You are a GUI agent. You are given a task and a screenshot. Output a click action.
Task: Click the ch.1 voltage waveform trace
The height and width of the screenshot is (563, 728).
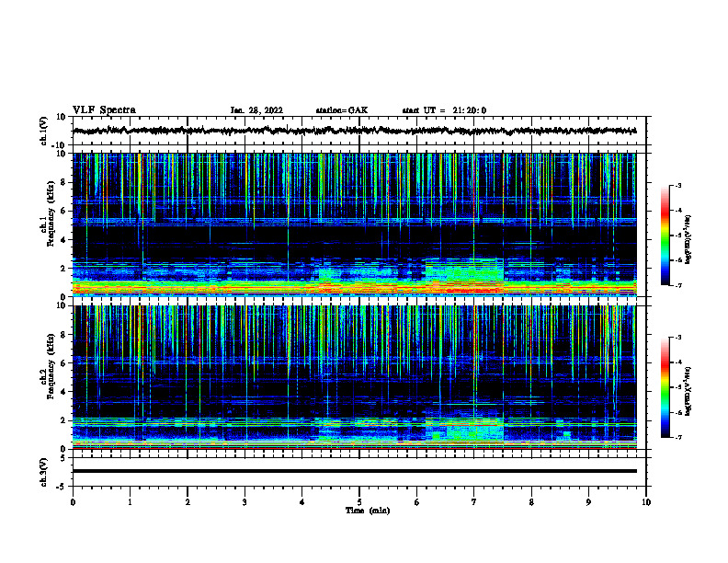(354, 131)
